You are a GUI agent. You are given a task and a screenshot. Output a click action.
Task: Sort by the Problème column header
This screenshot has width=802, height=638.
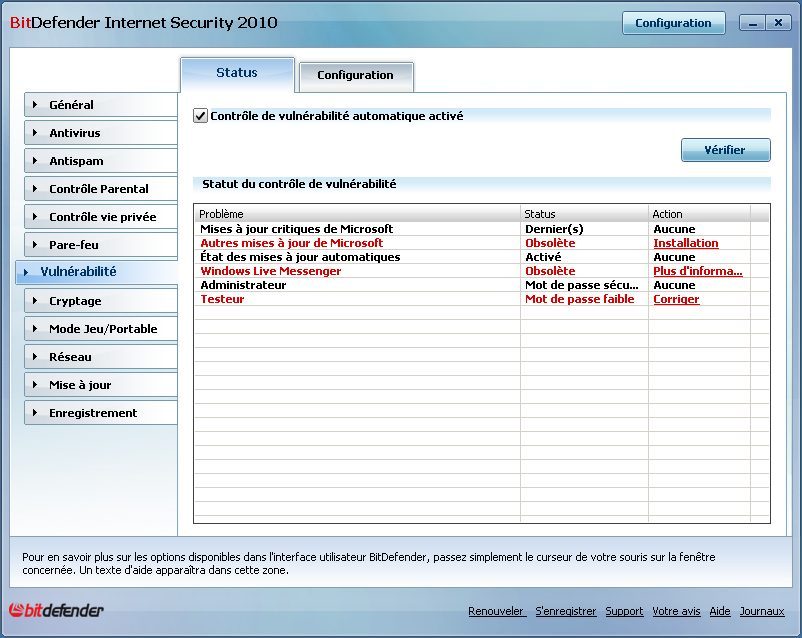[x=357, y=214]
